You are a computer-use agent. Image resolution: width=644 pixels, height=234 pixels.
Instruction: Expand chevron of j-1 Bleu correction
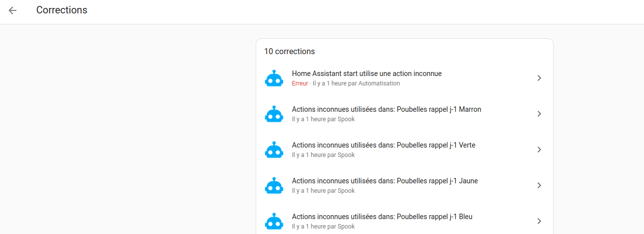click(x=539, y=221)
